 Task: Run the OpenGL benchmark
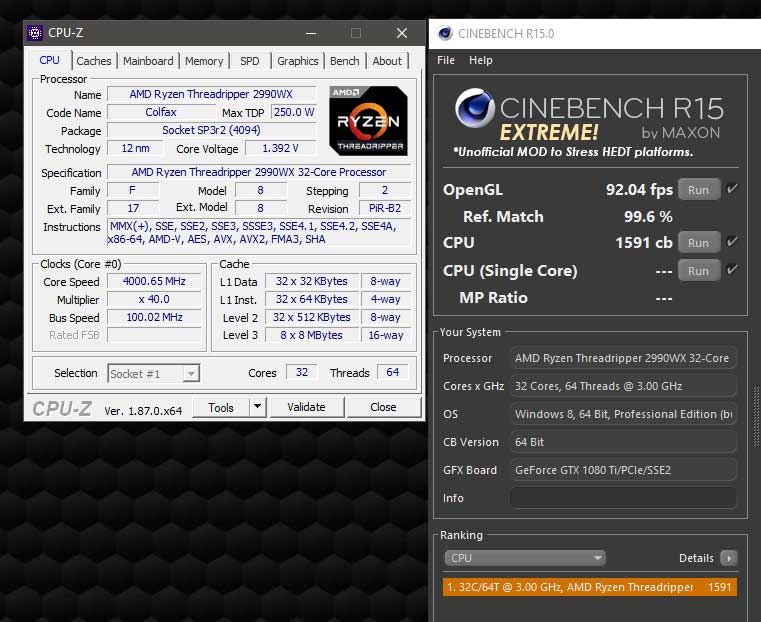pos(698,190)
